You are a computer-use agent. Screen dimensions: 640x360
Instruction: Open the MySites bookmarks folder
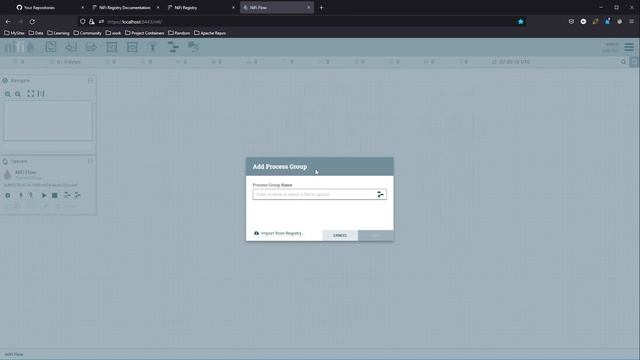tap(14, 33)
